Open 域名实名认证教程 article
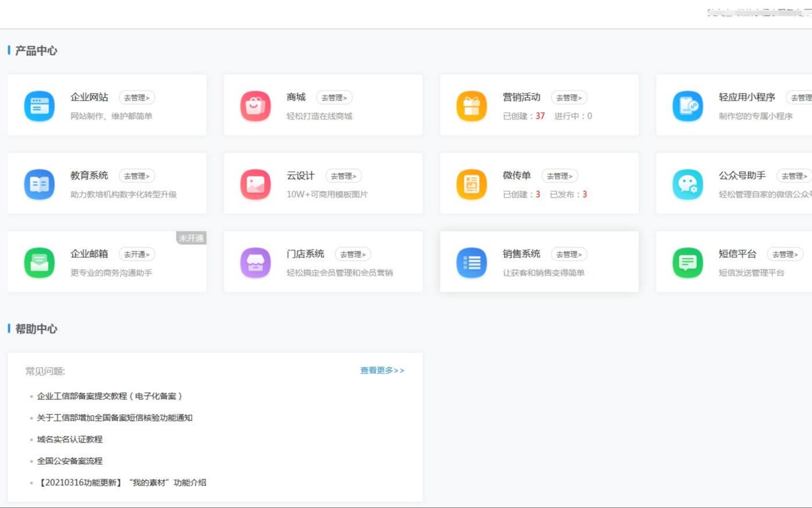Image resolution: width=812 pixels, height=508 pixels. 70,440
